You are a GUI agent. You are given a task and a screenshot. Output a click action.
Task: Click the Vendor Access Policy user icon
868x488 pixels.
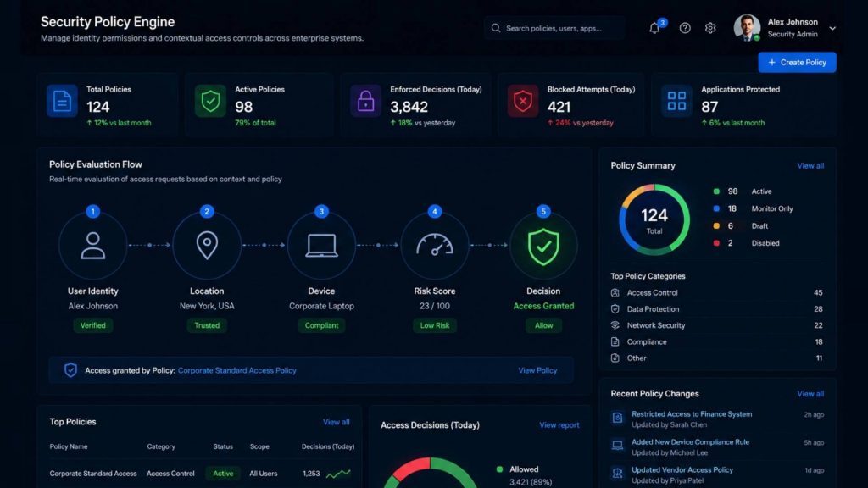coord(618,473)
